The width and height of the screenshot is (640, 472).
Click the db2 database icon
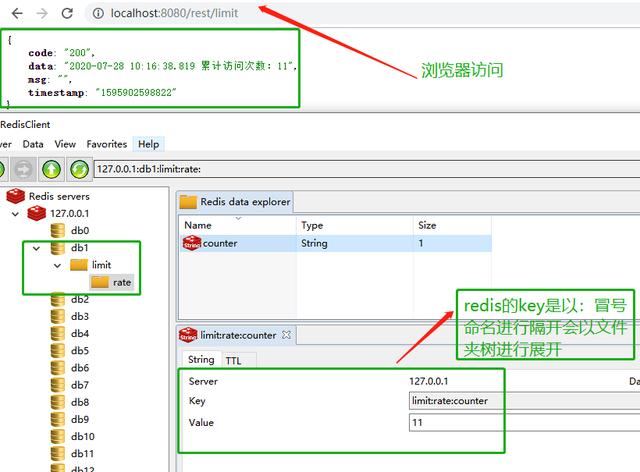(x=58, y=299)
